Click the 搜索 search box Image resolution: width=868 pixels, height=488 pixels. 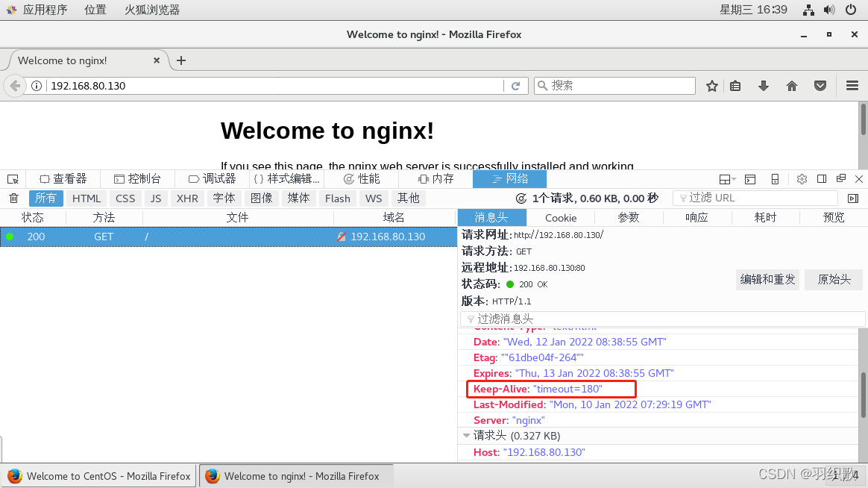[614, 86]
